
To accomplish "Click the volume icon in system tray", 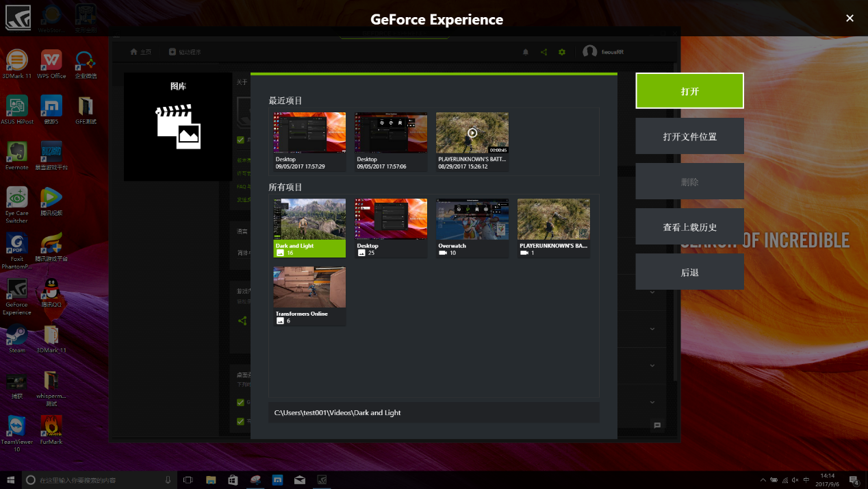I will point(795,480).
